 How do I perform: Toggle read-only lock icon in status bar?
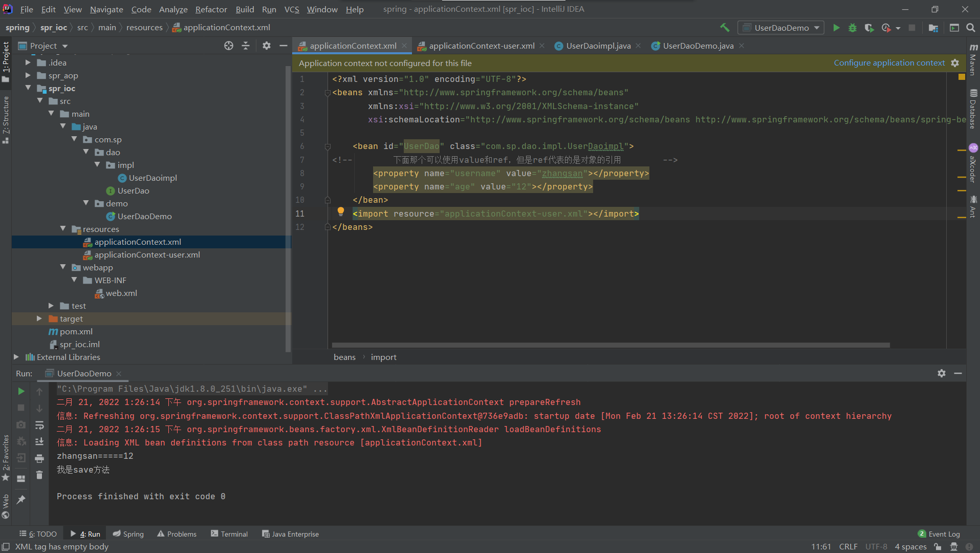click(x=938, y=546)
